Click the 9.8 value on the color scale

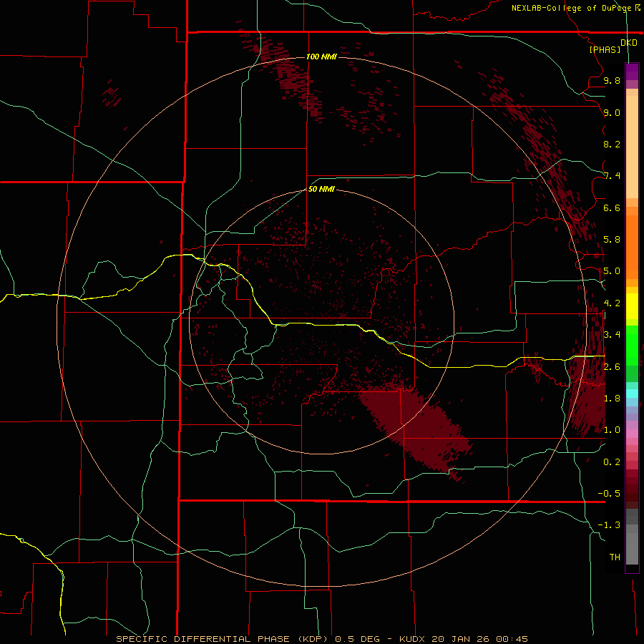click(x=612, y=80)
